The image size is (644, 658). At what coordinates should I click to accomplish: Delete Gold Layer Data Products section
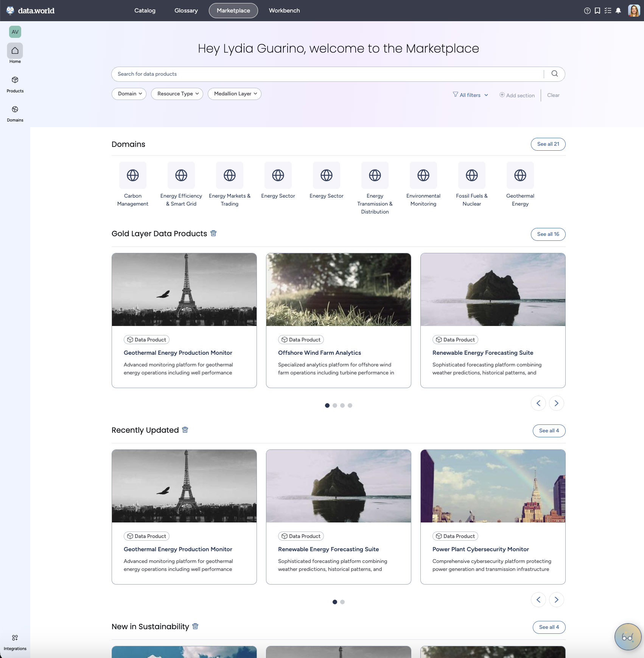213,233
